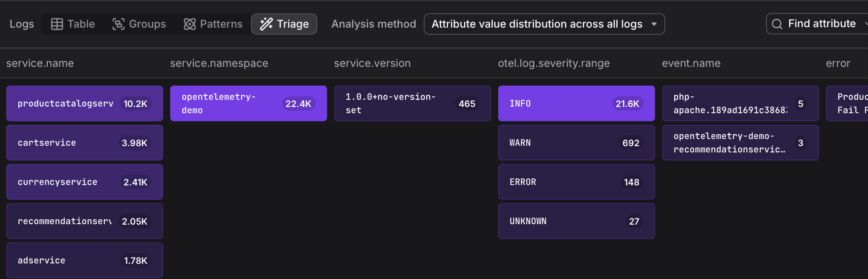Image resolution: width=868 pixels, height=279 pixels.
Task: Switch to the Patterns tab
Action: click(x=213, y=24)
